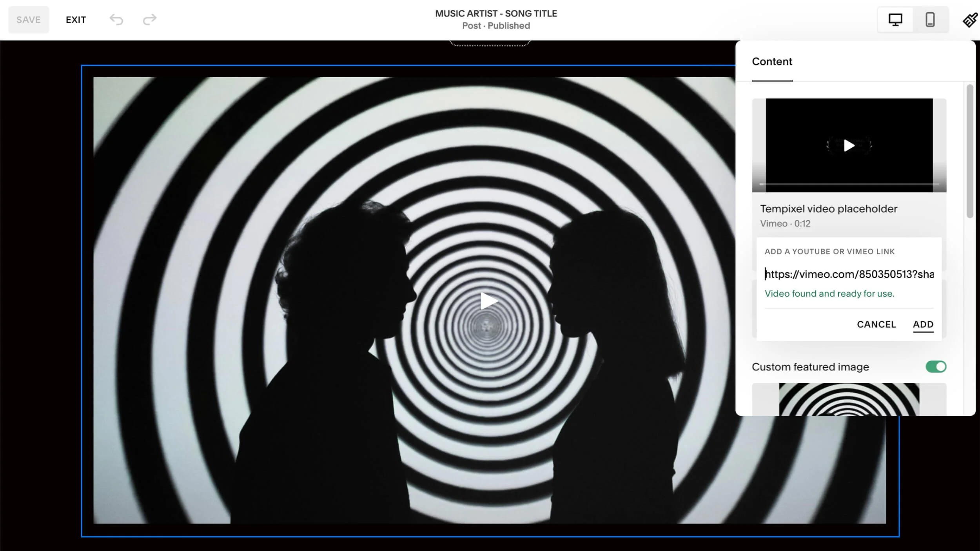
Task: Play the Tempixel video preview thumbnail
Action: [849, 145]
